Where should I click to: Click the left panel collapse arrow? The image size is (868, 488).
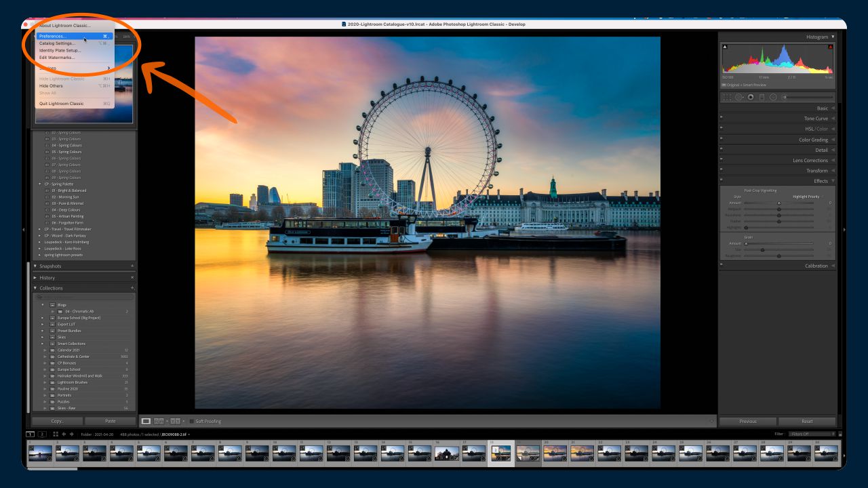[x=24, y=230]
